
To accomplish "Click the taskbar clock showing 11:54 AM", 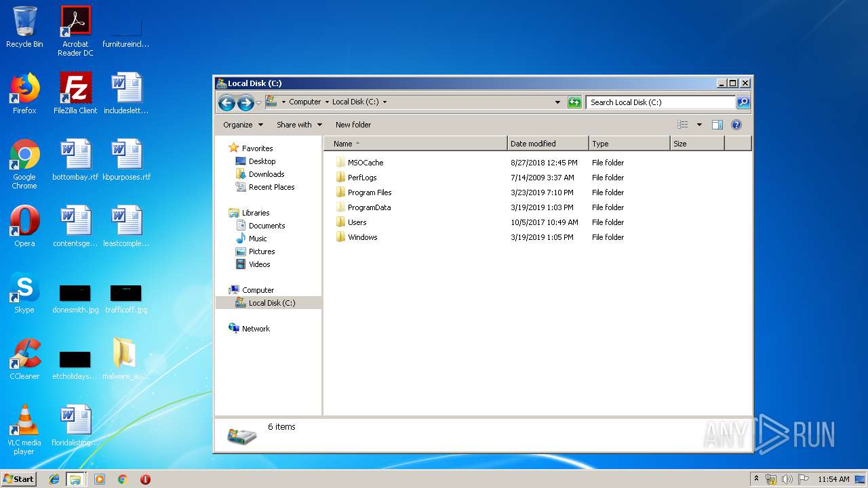I will (833, 479).
